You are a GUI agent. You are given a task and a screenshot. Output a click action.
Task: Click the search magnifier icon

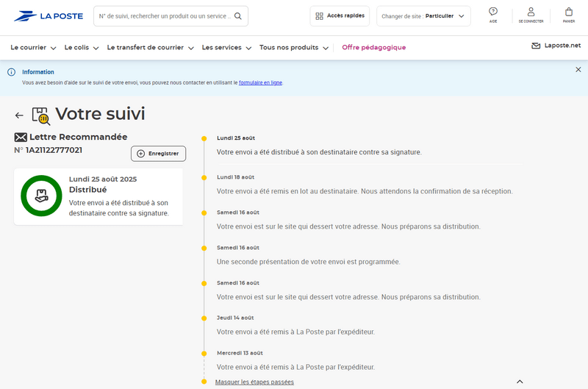237,16
